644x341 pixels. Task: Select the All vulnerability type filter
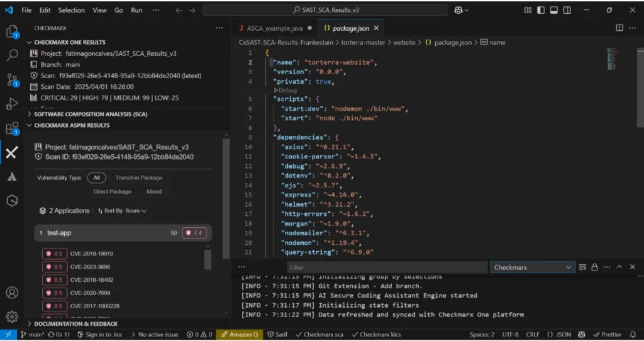(x=97, y=178)
